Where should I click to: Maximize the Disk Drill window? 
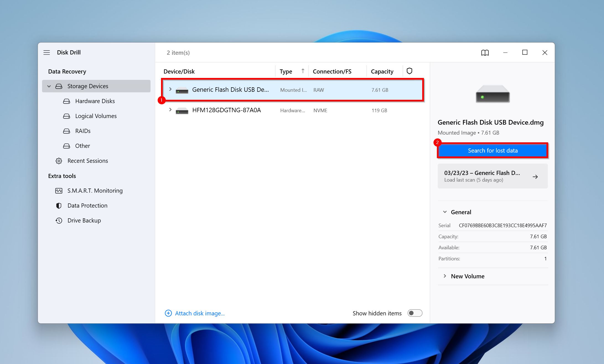point(525,53)
